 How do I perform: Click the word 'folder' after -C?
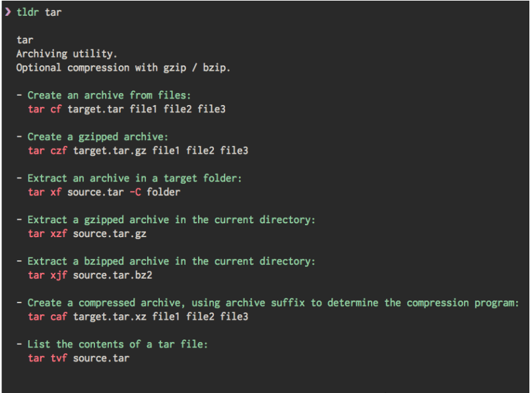[163, 192]
